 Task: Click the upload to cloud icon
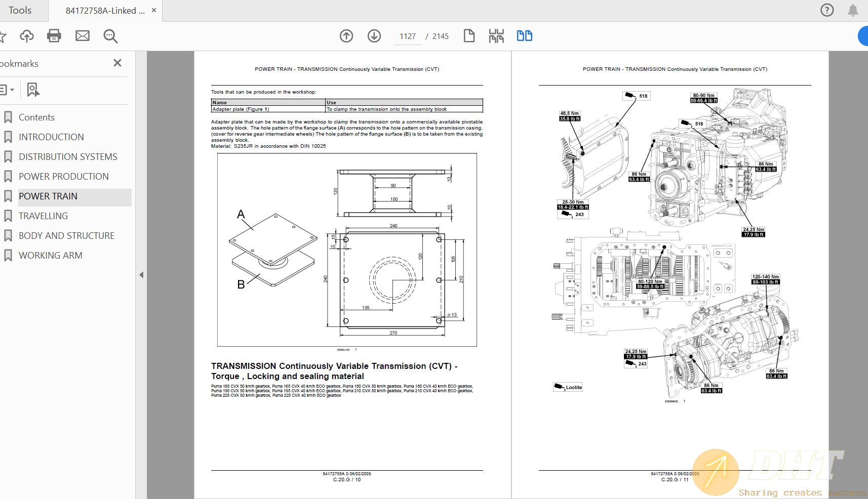27,36
